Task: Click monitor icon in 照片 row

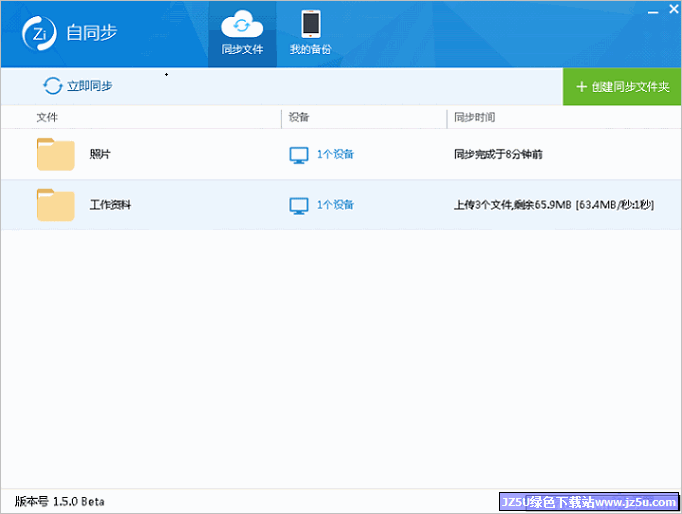Action: (299, 155)
